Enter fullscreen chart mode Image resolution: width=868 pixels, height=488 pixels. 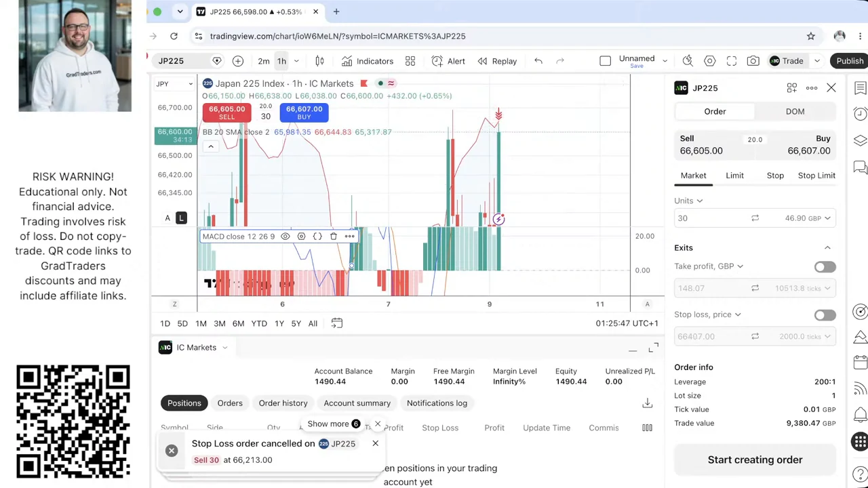point(731,61)
